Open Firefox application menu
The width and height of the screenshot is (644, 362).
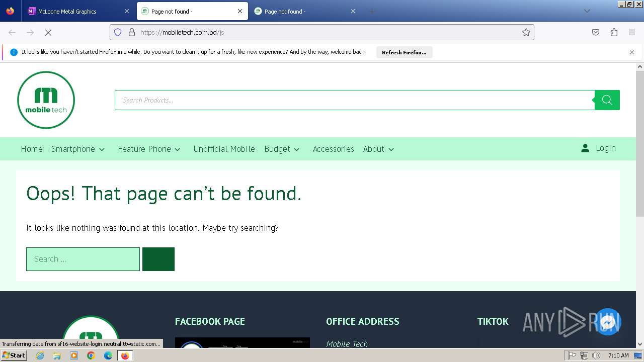[632, 32]
